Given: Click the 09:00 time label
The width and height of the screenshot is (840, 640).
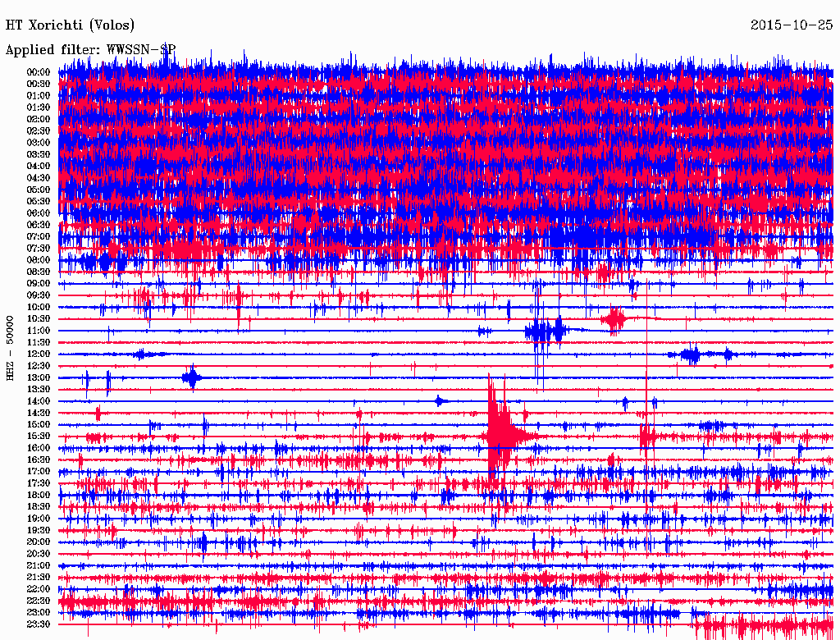Looking at the screenshot, I should tap(39, 284).
